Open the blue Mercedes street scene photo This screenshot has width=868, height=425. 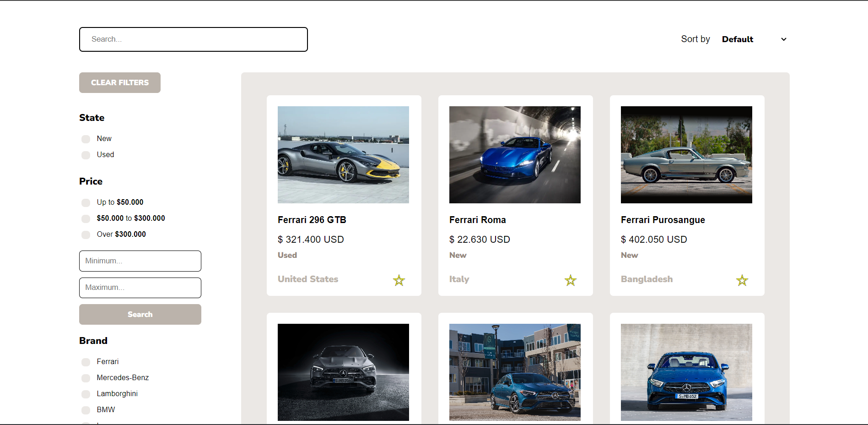point(515,372)
